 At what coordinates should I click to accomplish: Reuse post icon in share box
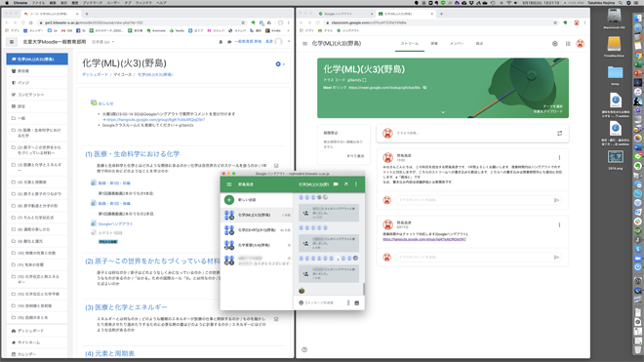559,133
